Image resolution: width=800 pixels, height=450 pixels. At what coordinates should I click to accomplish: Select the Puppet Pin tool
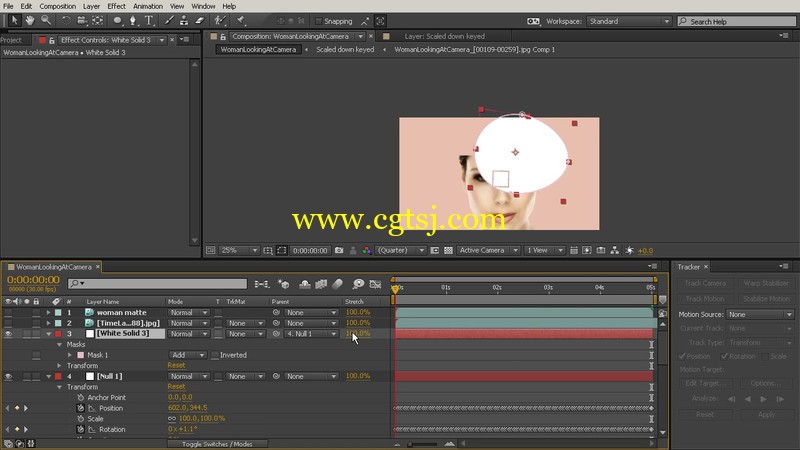pos(240,20)
